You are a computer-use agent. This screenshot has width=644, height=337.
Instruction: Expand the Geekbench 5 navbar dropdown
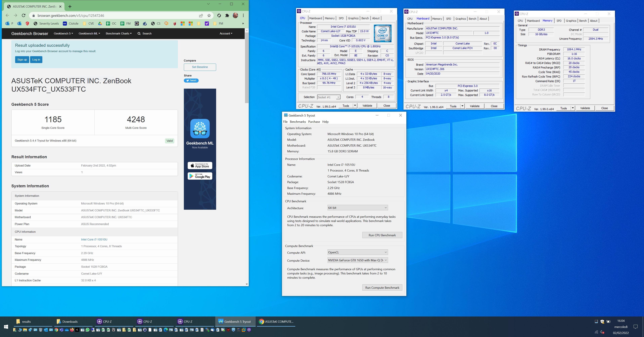[x=63, y=33]
